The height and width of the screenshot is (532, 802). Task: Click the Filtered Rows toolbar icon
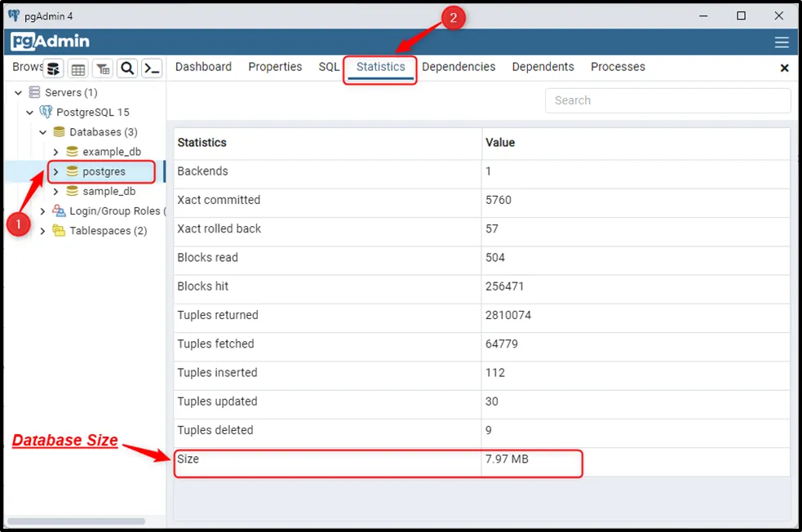[x=102, y=69]
